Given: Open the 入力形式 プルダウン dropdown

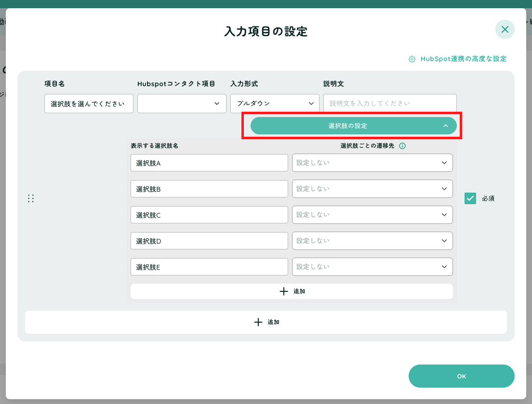Looking at the screenshot, I should (x=275, y=104).
